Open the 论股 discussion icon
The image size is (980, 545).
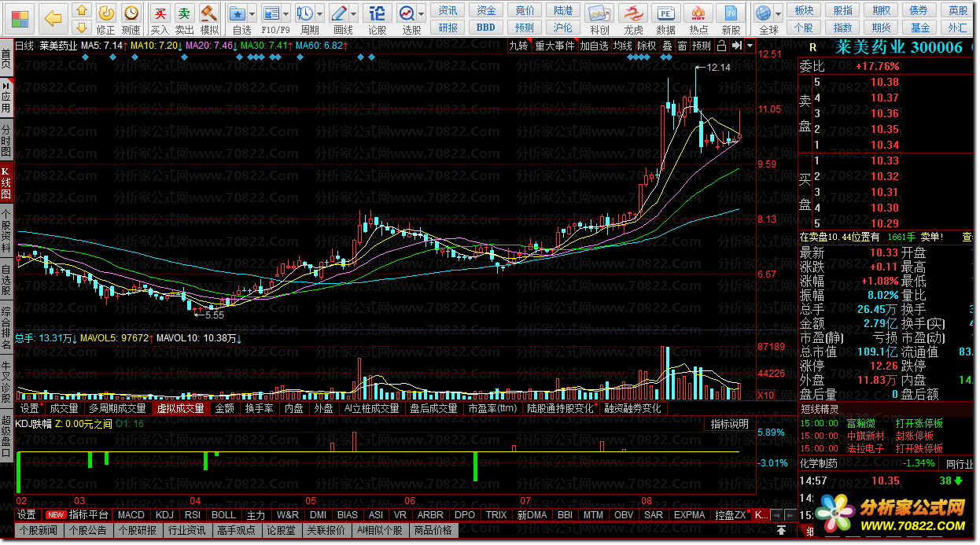click(x=377, y=13)
